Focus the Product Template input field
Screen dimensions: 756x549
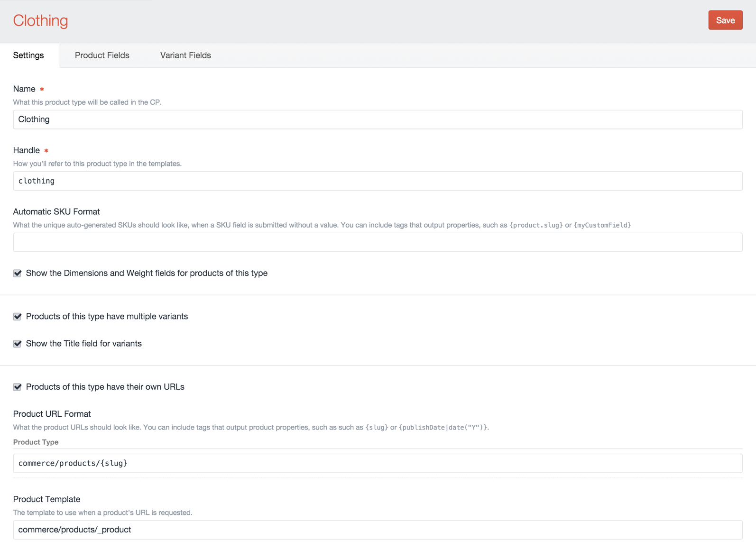[x=377, y=530]
